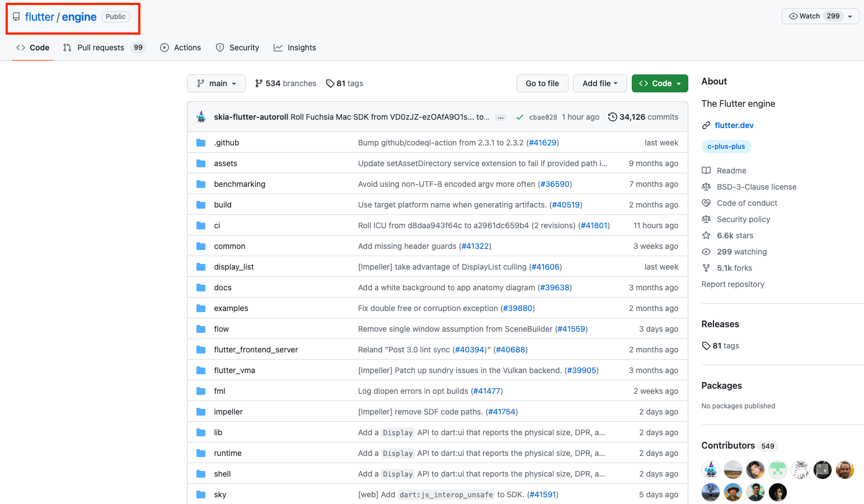The width and height of the screenshot is (864, 504).
Task: Open commit history via the clock icon
Action: pyautogui.click(x=612, y=117)
